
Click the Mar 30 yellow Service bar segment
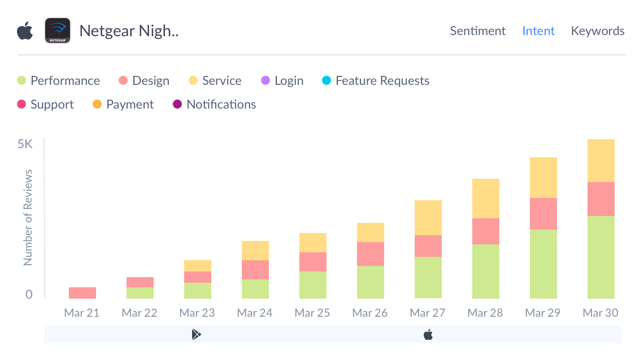(x=601, y=161)
